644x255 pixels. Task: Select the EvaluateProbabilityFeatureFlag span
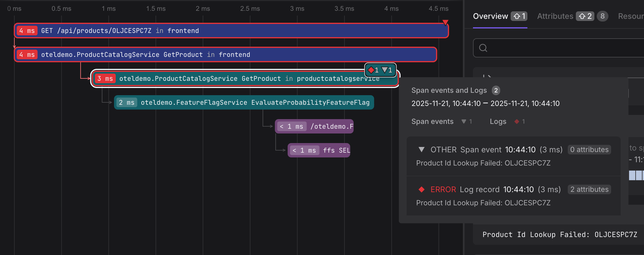tap(244, 102)
